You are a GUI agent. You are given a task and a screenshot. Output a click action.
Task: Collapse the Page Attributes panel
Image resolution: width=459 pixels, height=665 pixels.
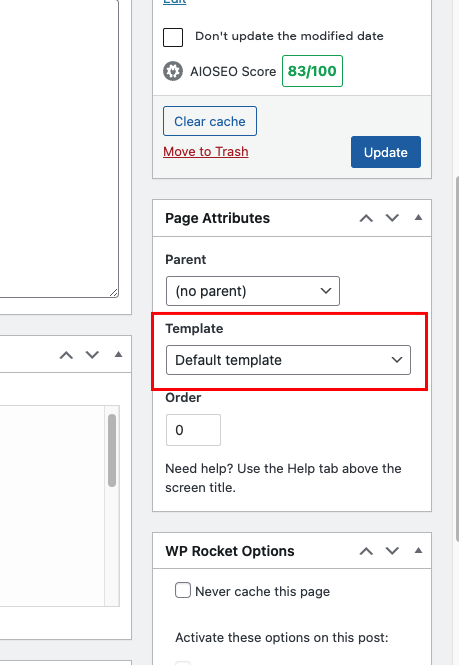point(418,218)
